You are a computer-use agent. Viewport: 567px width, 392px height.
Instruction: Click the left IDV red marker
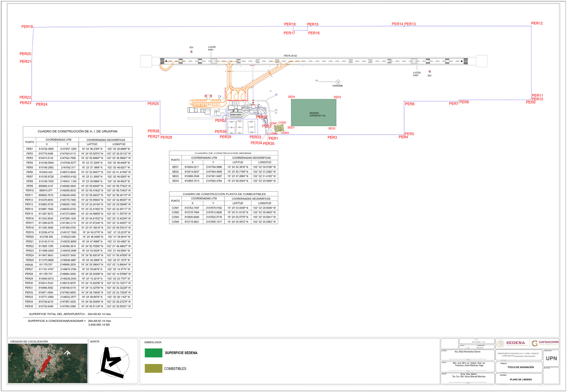191,52
